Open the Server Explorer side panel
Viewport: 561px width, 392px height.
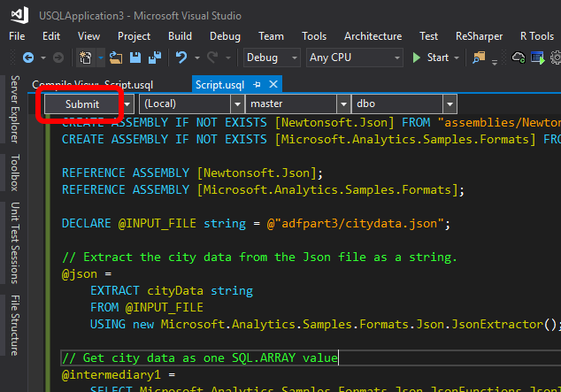point(14,109)
